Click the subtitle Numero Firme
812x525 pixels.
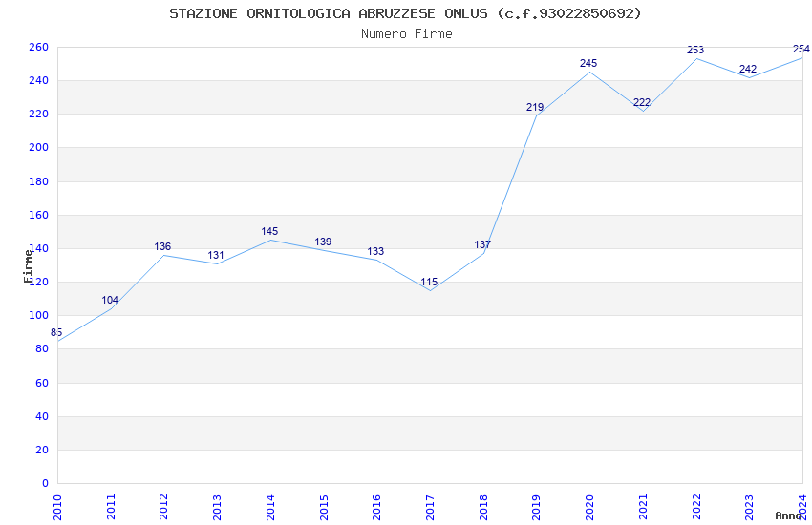pyautogui.click(x=407, y=34)
